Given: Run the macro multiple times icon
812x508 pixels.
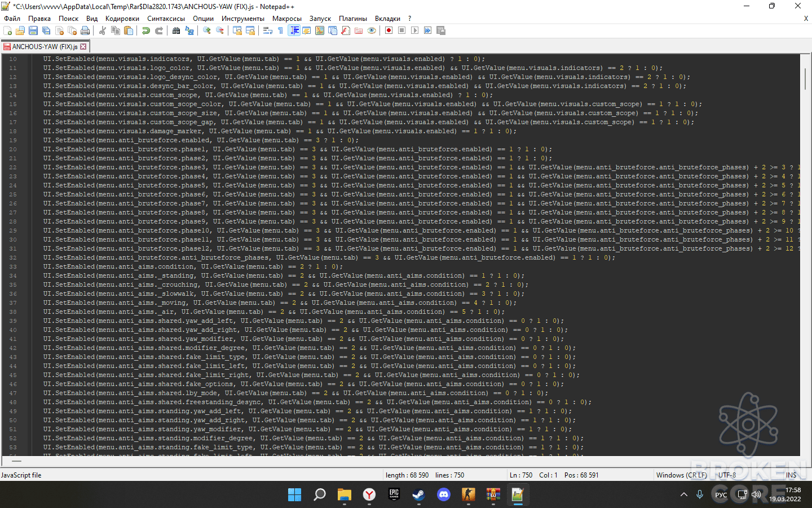Looking at the screenshot, I should 427,30.
